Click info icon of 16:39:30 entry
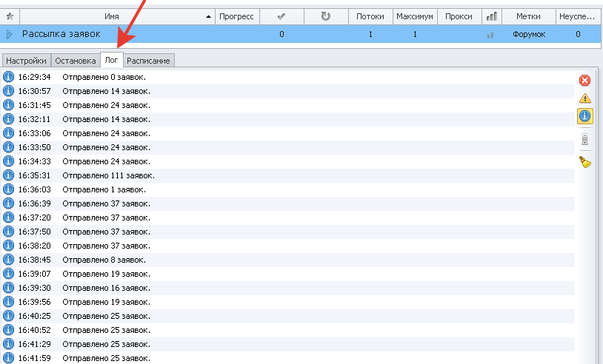The height and width of the screenshot is (364, 603). coord(8,288)
